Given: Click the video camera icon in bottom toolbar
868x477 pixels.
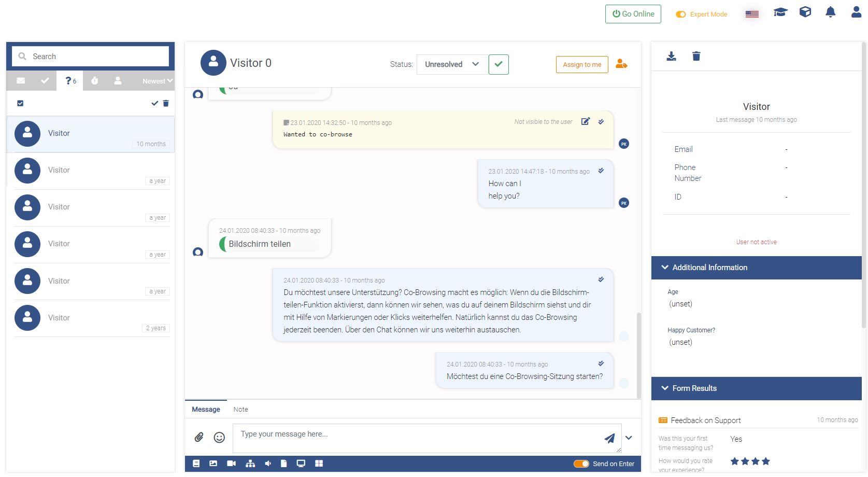Looking at the screenshot, I should point(231,464).
